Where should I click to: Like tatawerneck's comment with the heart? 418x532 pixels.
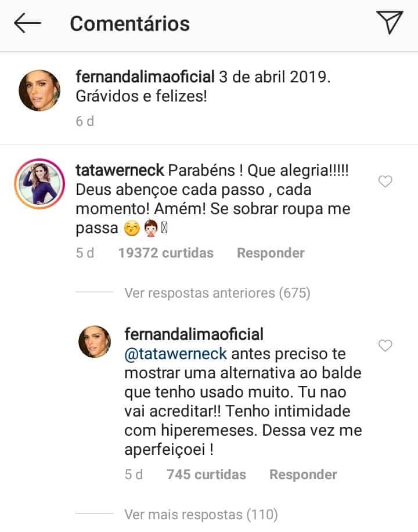tap(385, 182)
